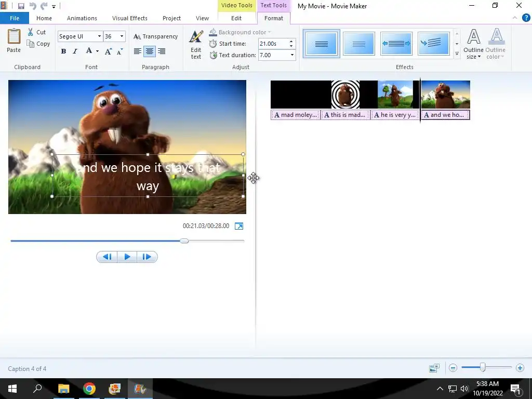Image resolution: width=532 pixels, height=399 pixels.
Task: Click the thumbnail size view icon
Action: [434, 368]
